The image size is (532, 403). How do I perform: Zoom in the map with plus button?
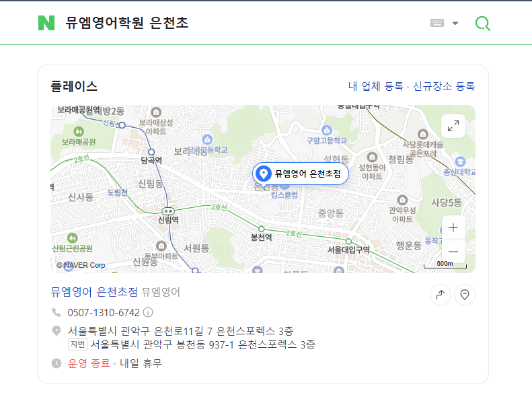(x=453, y=228)
